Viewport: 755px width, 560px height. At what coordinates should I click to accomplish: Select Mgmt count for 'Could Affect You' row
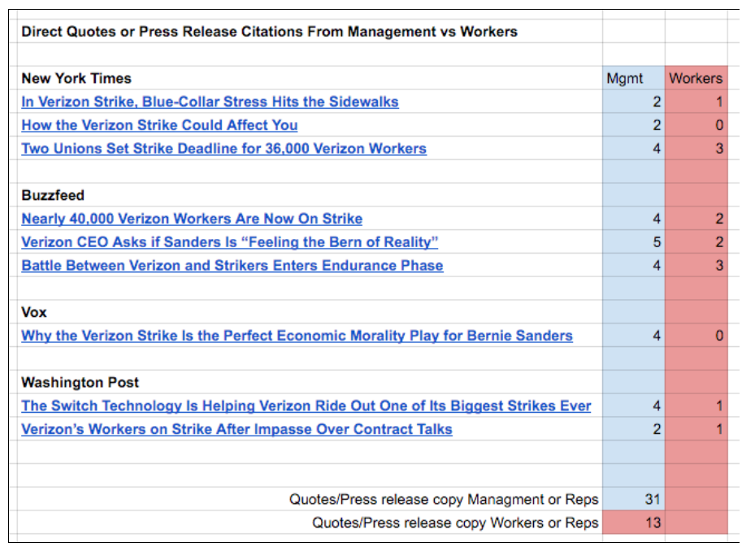point(634,125)
